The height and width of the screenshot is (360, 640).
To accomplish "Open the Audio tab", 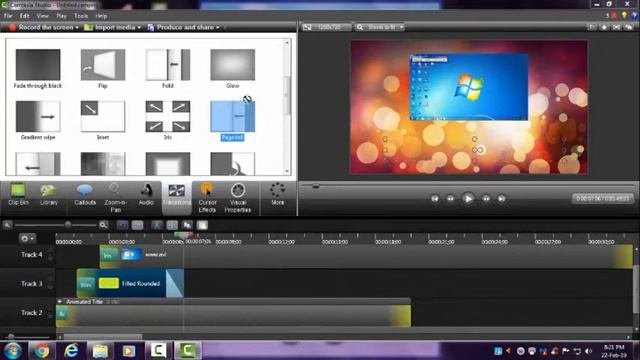I will point(146,195).
